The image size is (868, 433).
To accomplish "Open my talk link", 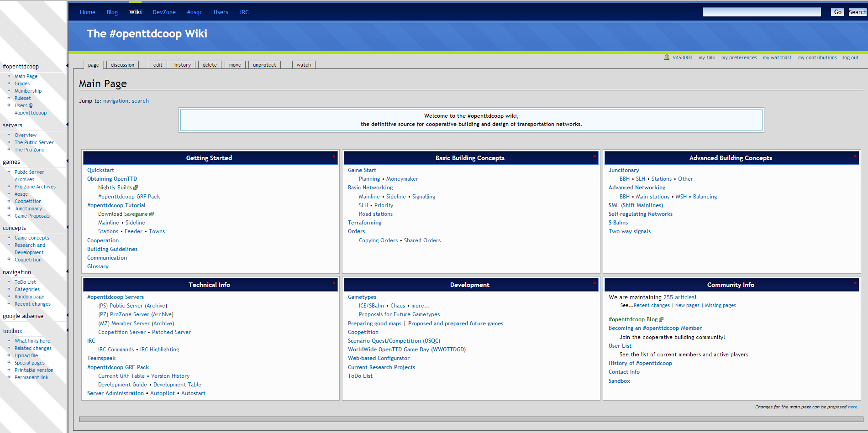I will click(707, 57).
